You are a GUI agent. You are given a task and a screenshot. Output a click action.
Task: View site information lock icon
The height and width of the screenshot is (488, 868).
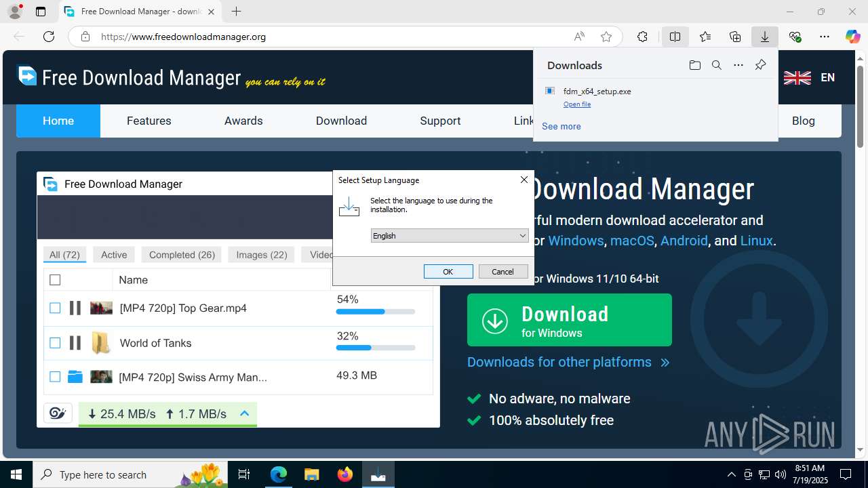(85, 37)
